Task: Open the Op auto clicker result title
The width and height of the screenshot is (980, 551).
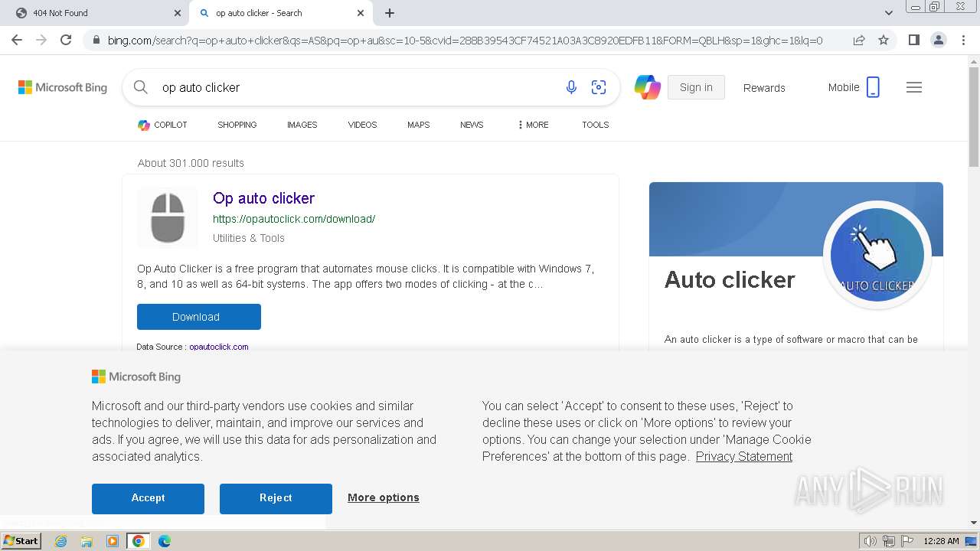Action: (x=263, y=198)
